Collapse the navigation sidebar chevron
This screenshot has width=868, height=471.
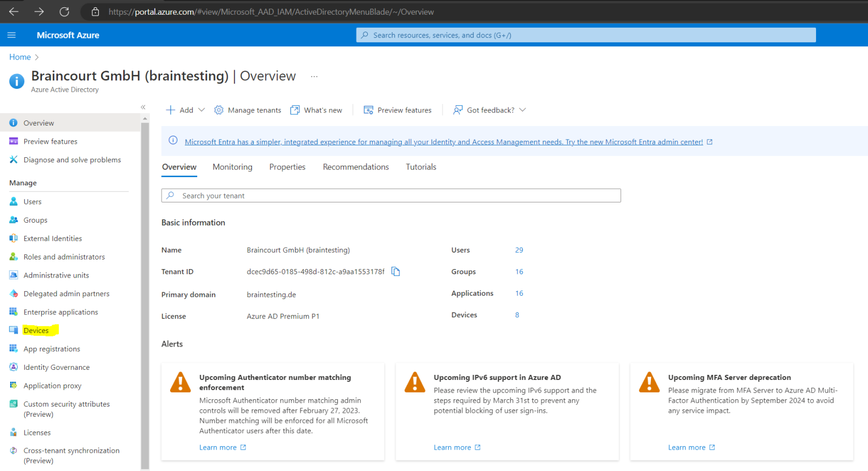coord(143,107)
